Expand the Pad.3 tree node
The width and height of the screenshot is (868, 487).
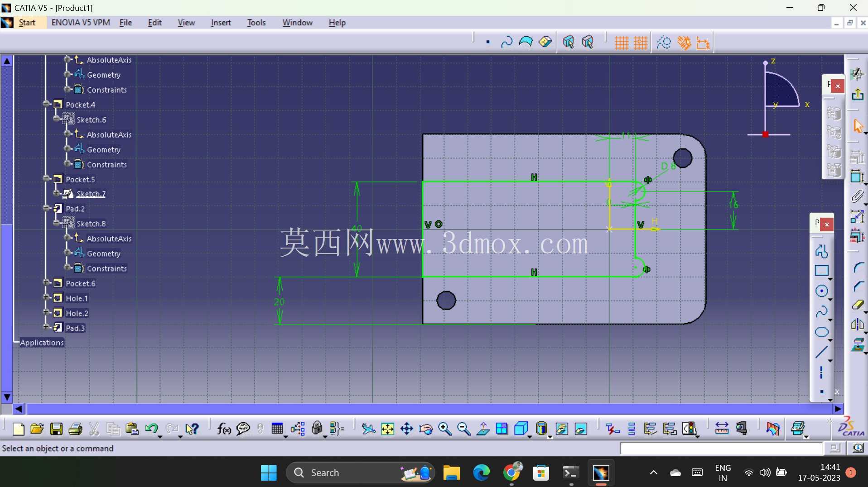pyautogui.click(x=46, y=327)
